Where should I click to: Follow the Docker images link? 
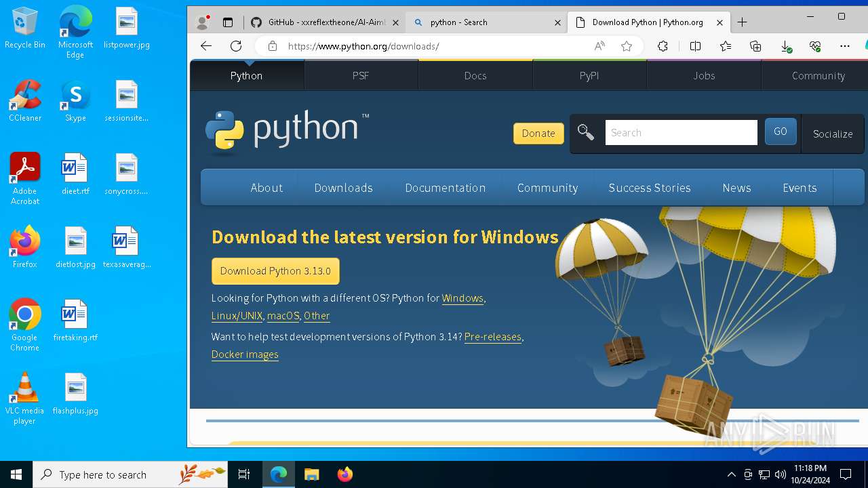[x=245, y=354]
